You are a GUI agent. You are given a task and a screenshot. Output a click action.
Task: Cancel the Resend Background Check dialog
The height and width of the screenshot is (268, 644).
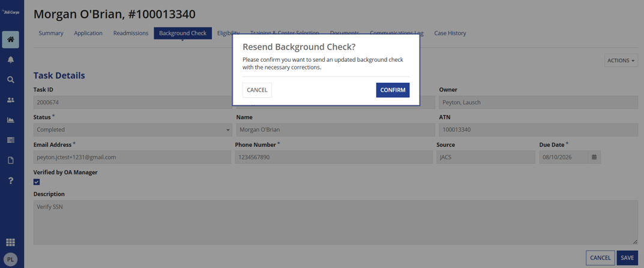(x=257, y=90)
